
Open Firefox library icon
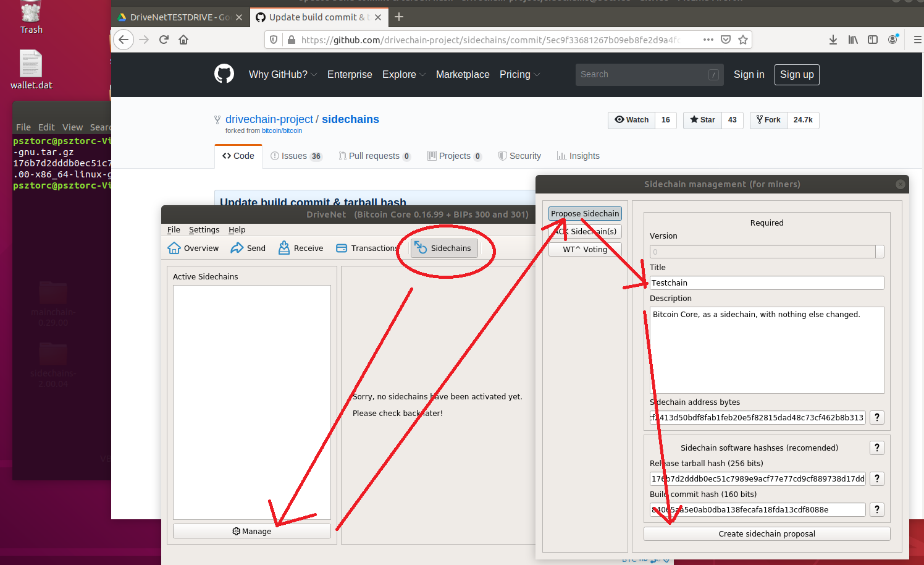[x=853, y=40]
